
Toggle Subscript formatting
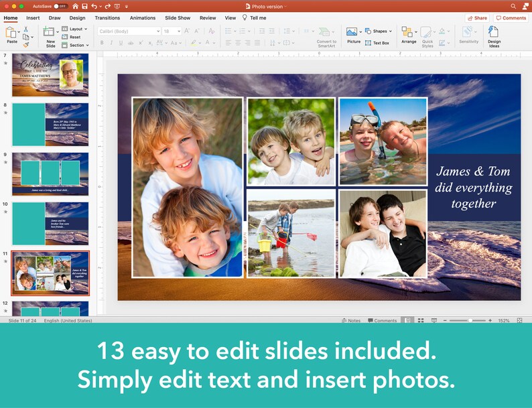(x=150, y=43)
